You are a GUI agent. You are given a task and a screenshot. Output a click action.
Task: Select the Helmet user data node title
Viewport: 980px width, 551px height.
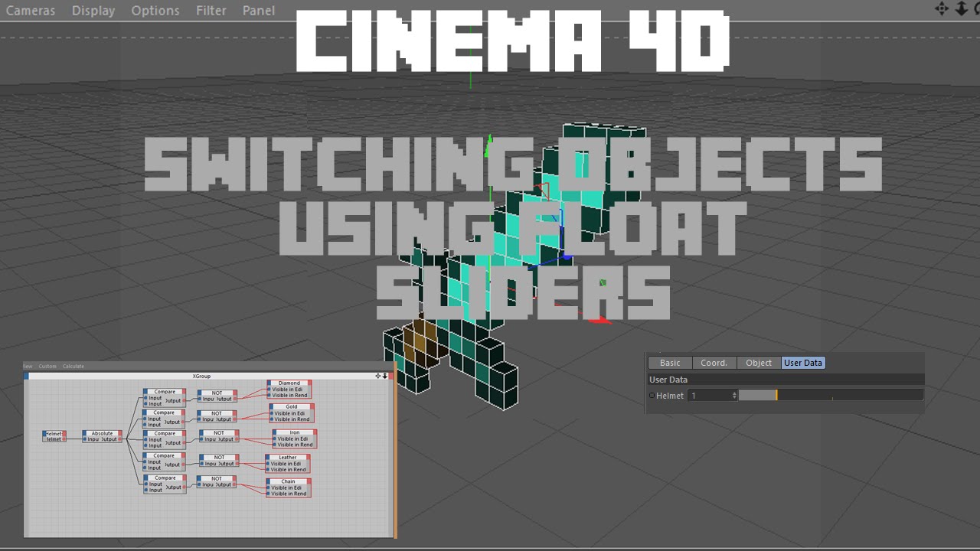(x=54, y=433)
